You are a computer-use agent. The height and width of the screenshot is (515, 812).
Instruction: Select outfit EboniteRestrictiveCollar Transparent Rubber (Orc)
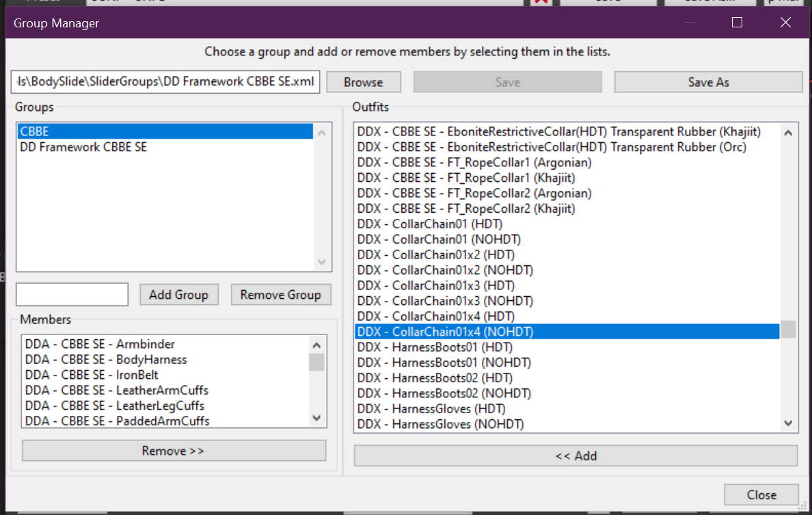pyautogui.click(x=567, y=147)
